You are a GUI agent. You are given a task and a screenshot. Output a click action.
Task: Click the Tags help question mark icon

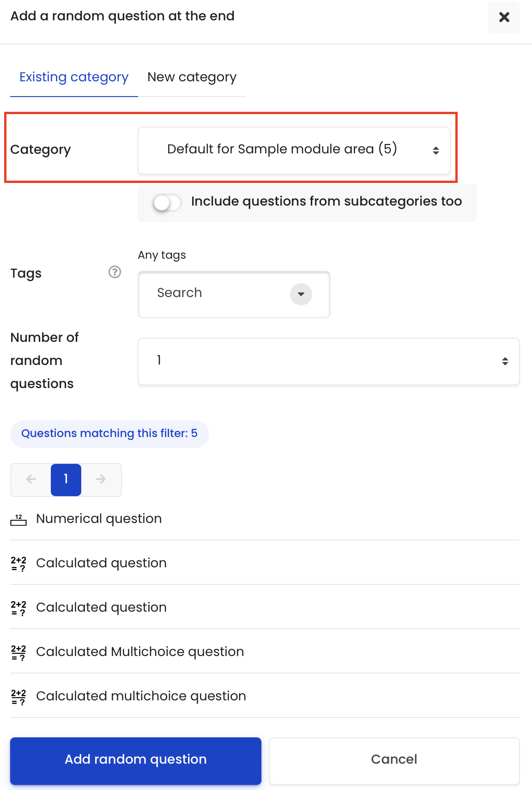point(115,272)
